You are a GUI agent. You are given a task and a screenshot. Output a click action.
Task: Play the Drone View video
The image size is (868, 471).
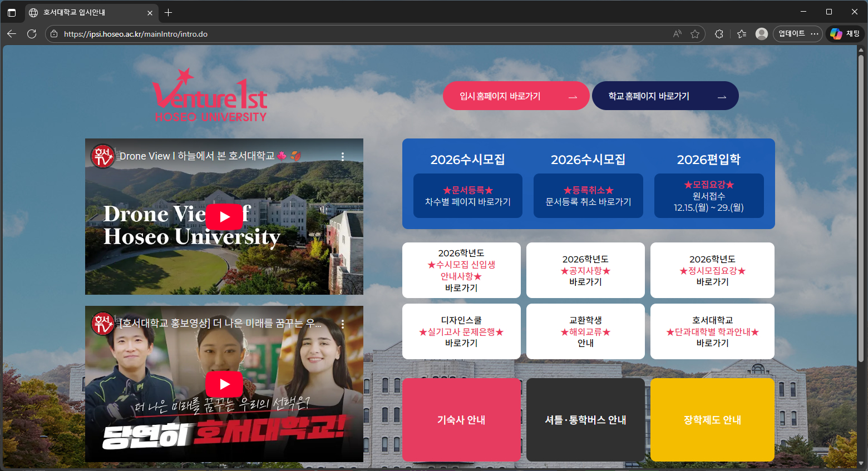coord(224,217)
